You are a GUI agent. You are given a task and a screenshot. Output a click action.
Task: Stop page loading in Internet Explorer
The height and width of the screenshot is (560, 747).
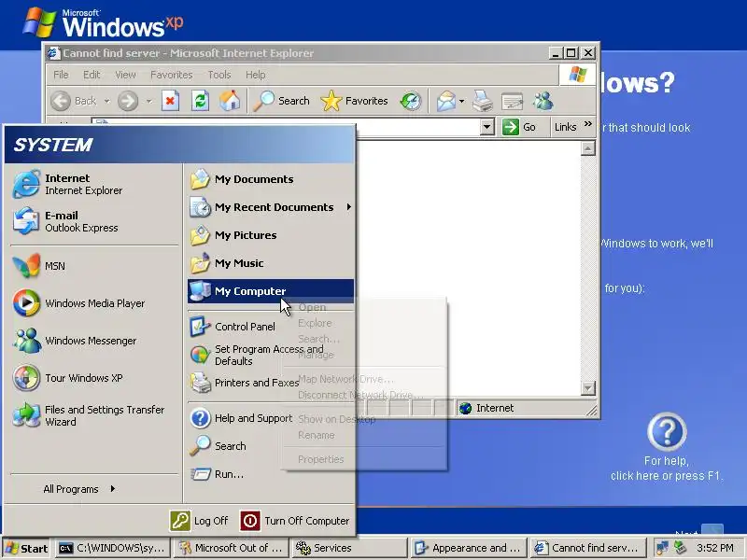pos(170,101)
